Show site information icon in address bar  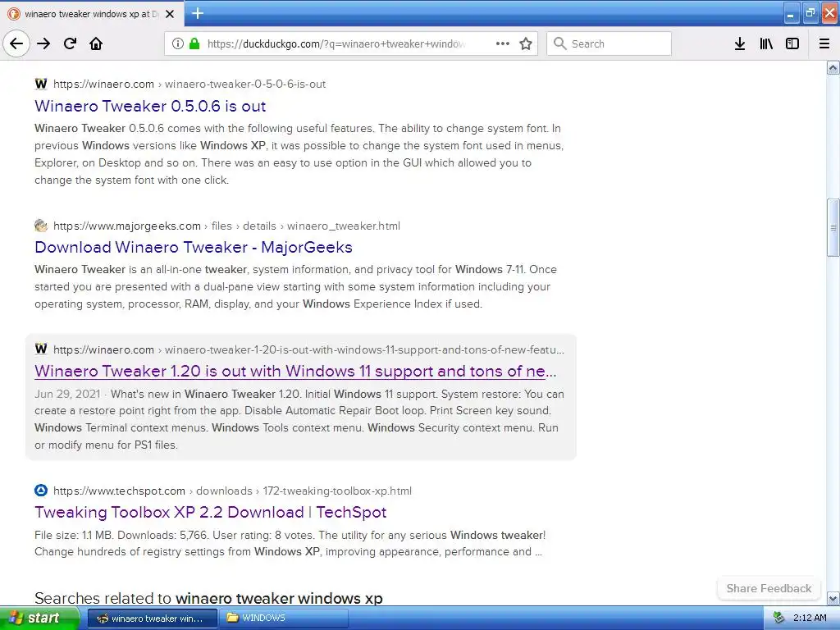tap(177, 43)
